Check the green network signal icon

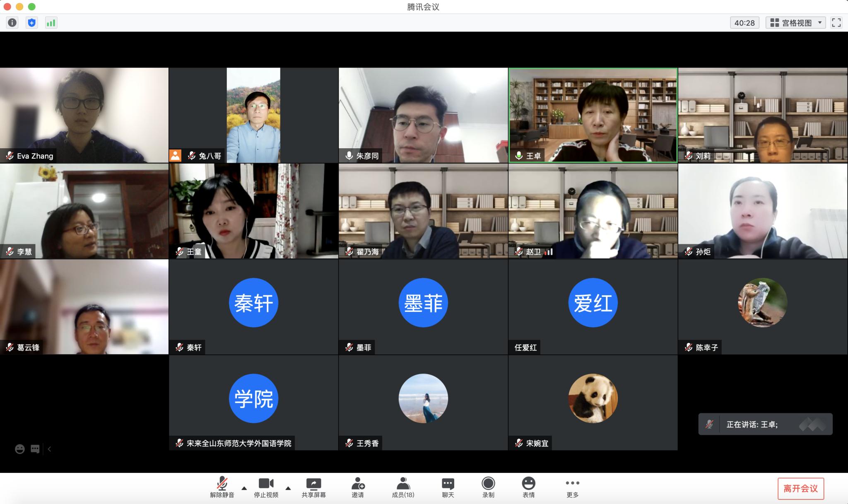click(x=51, y=23)
